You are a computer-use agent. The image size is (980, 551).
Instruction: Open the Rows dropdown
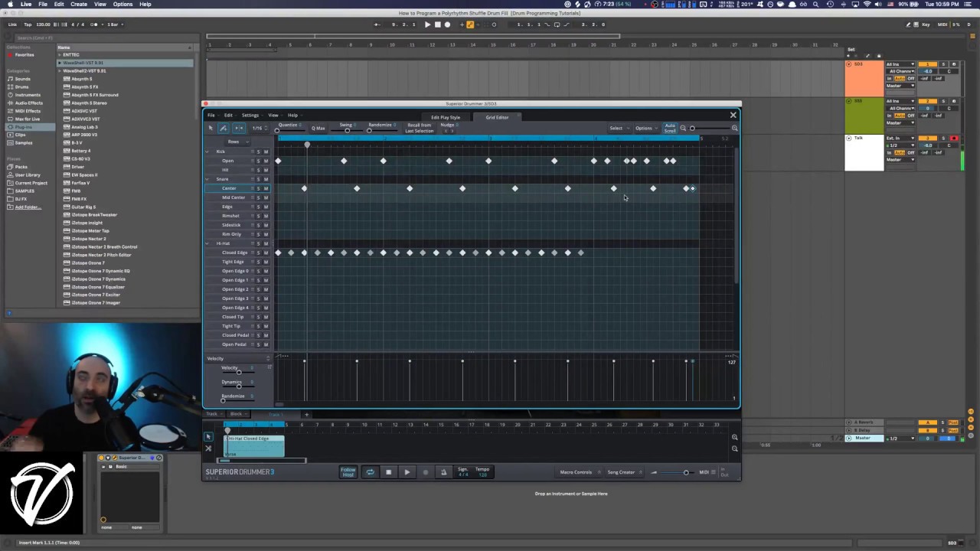click(236, 142)
